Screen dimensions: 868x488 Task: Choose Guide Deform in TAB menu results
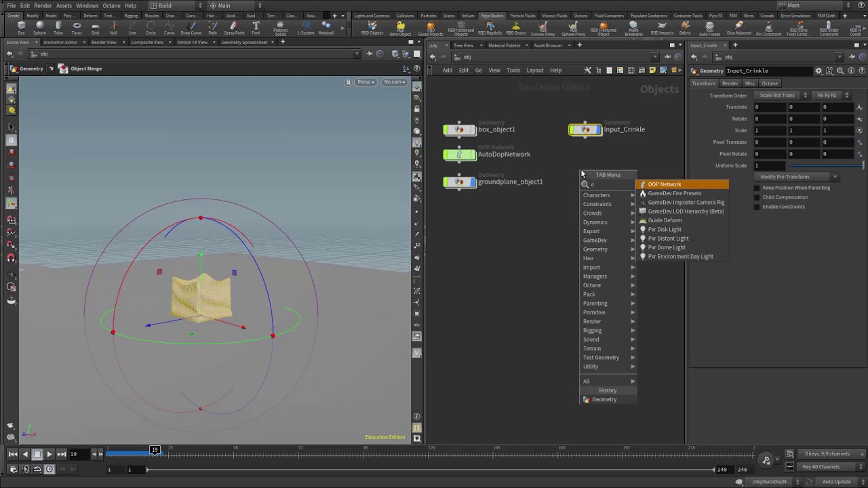(x=682, y=220)
